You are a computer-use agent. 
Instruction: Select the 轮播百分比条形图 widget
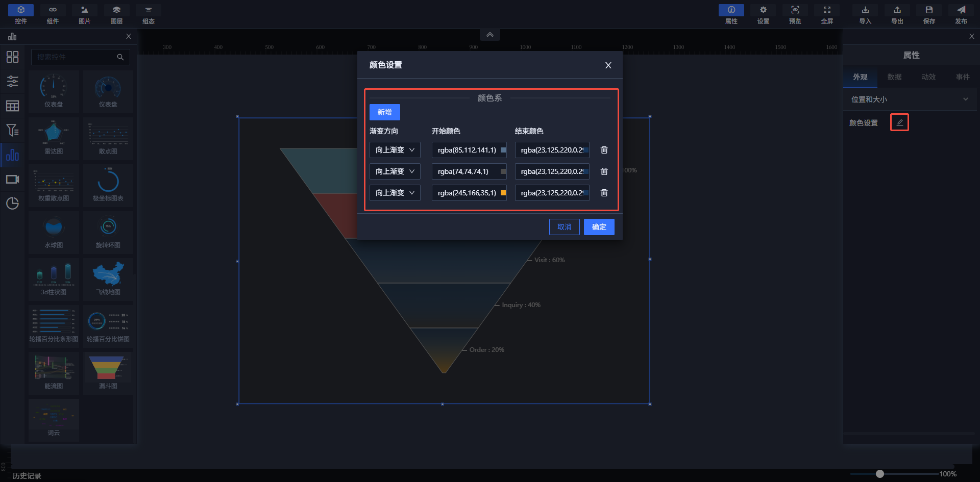click(54, 326)
